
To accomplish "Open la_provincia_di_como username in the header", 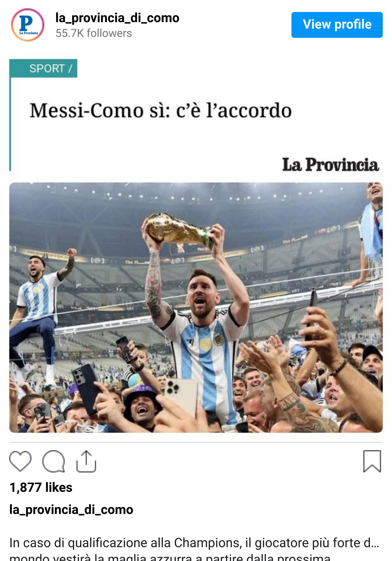I will tap(117, 18).
